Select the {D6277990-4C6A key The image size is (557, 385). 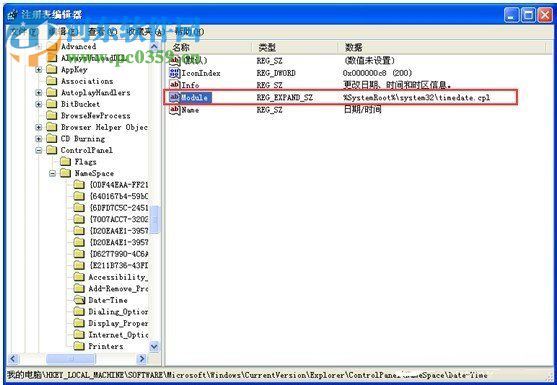click(119, 254)
